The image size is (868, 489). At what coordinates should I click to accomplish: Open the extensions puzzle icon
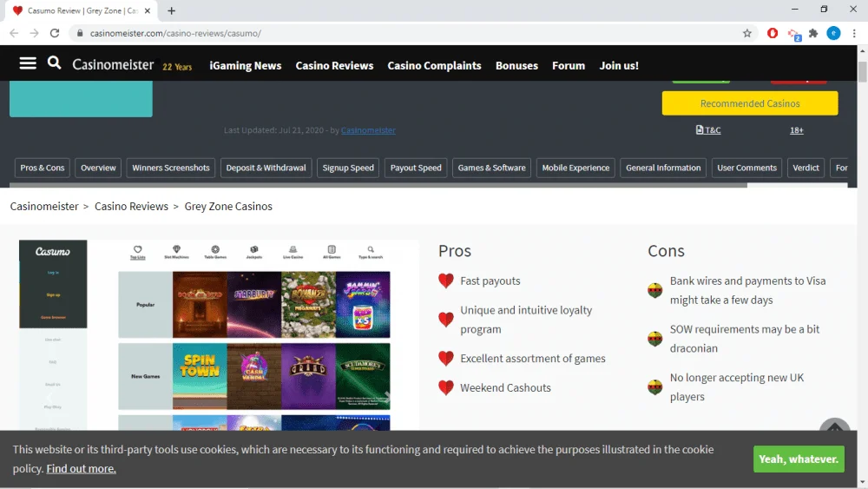[813, 33]
